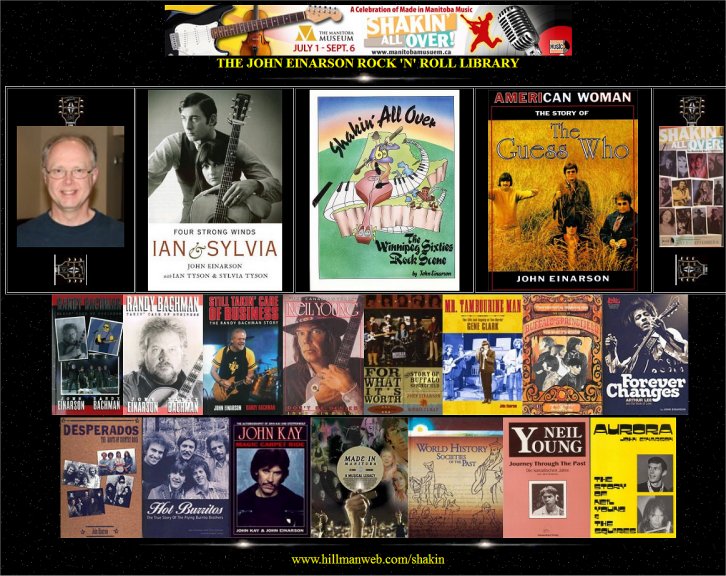Open the ornate Buffalo Springfield poster cover

[x=563, y=354]
